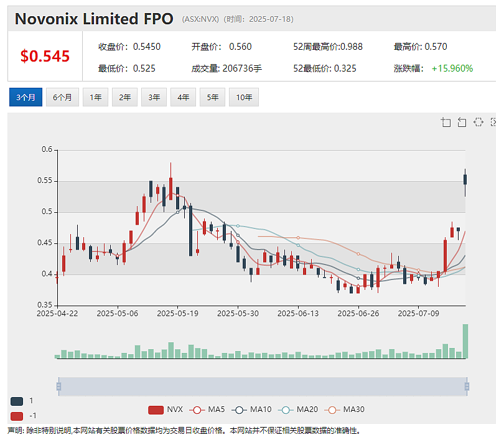Choose the 10年 range tab
504x445 pixels.
point(244,97)
